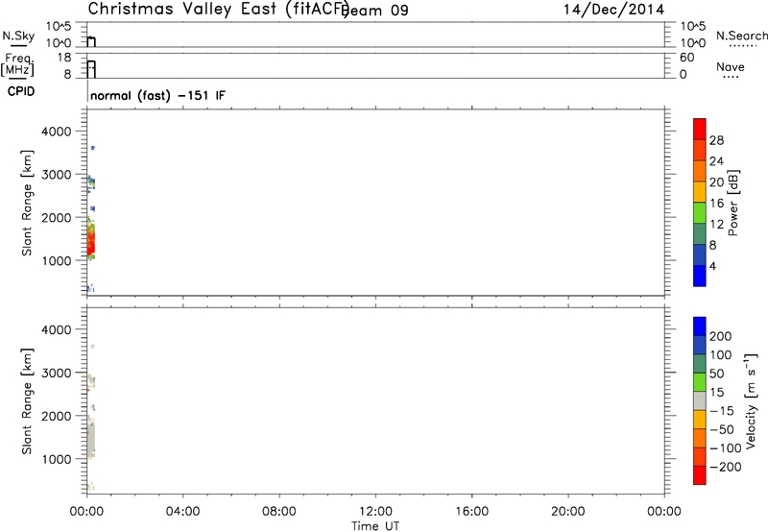
Task: Click the 04:00 time axis label
Action: tap(182, 512)
